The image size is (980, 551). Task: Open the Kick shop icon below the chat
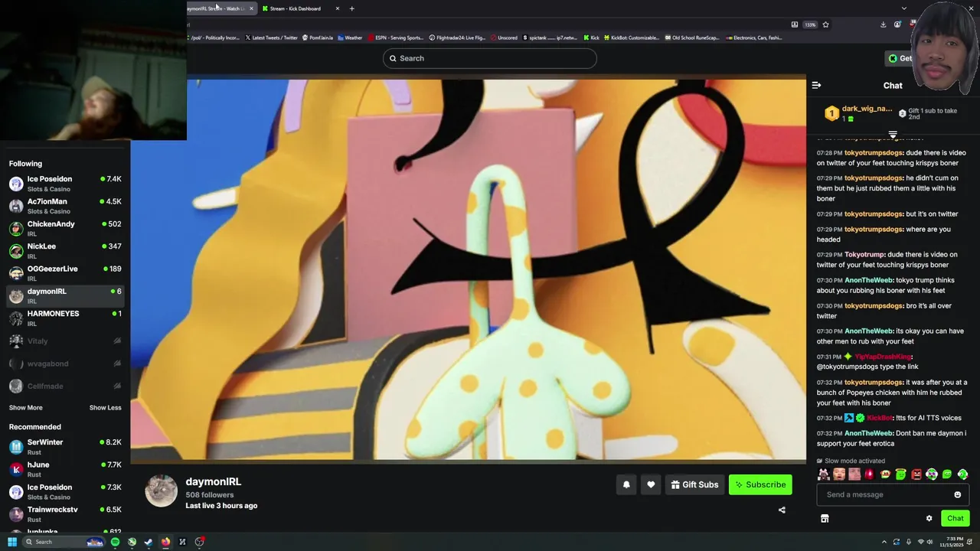point(825,518)
